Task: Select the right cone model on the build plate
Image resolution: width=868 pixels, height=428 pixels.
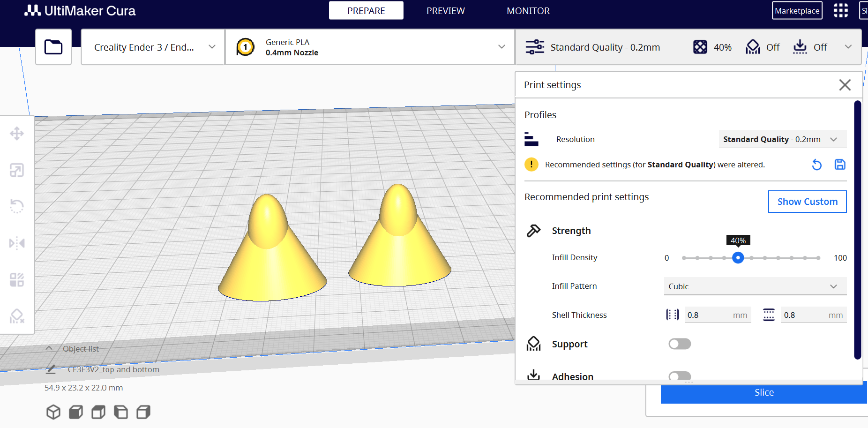Action: tap(400, 241)
